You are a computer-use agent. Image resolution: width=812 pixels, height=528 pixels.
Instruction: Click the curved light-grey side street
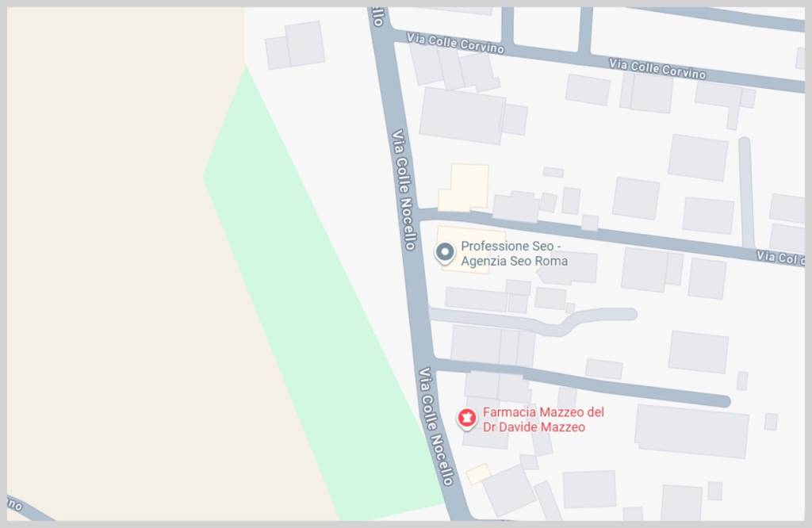[x=534, y=319]
